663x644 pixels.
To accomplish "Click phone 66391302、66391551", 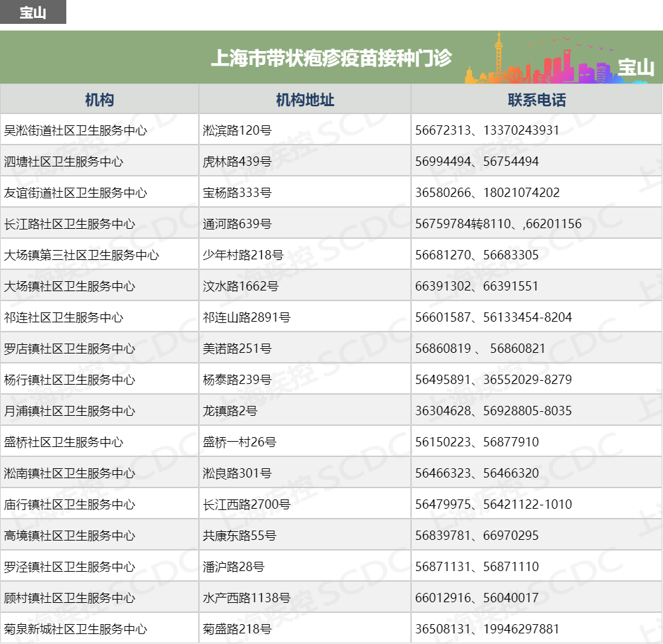I will point(477,287).
